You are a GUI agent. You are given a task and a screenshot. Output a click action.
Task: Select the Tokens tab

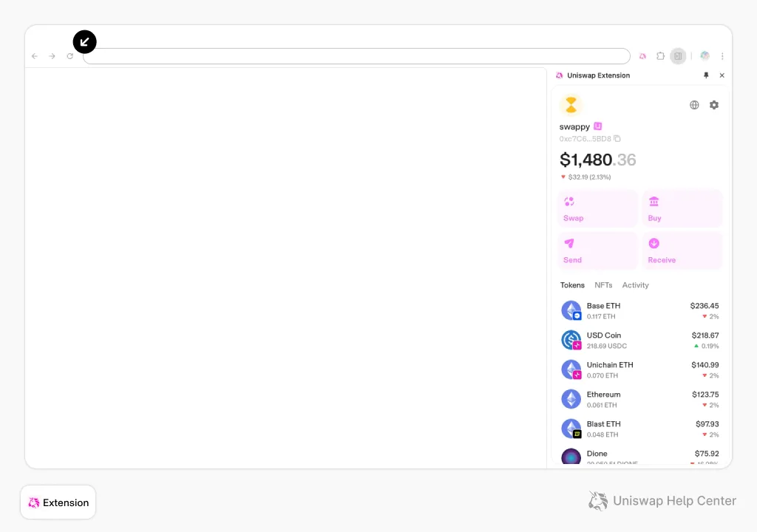point(572,285)
